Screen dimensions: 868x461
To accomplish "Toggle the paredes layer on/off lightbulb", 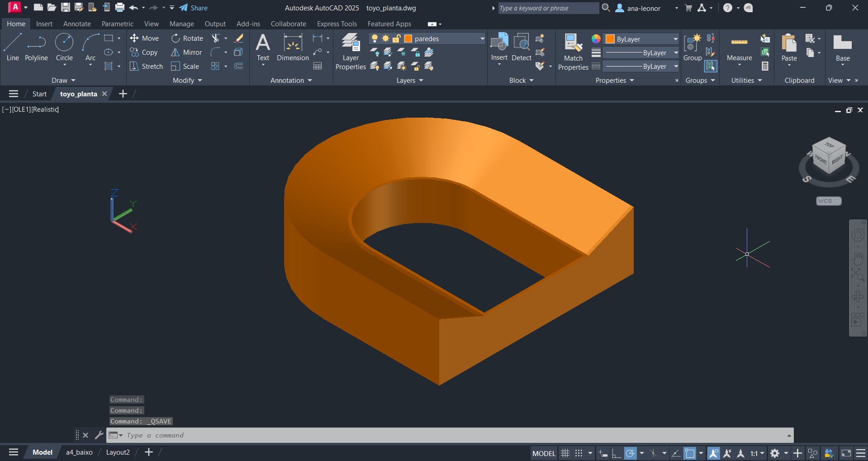I will 375,38.
